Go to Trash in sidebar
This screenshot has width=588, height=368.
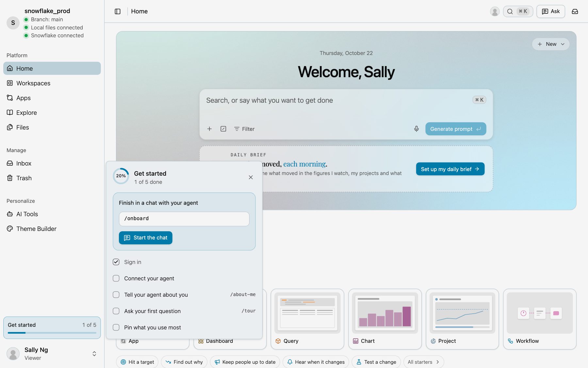(52, 178)
